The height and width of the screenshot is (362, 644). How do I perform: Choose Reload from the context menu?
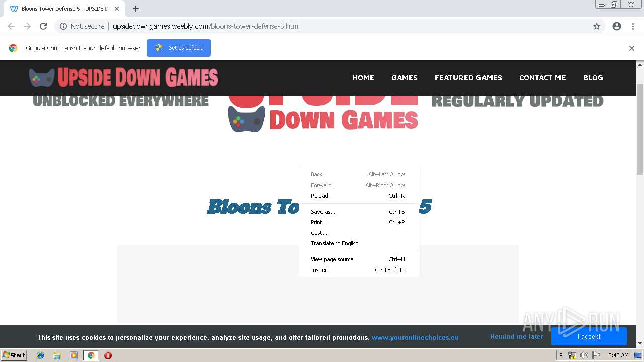[x=359, y=196]
